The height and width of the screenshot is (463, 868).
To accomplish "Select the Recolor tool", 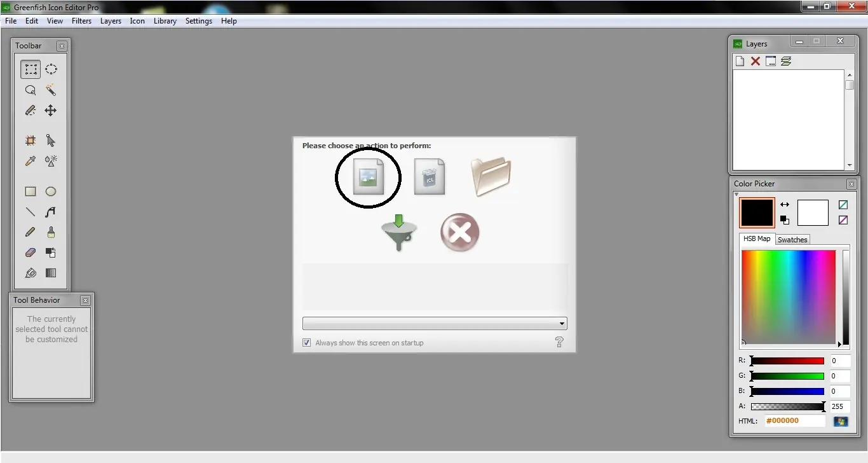I will click(51, 252).
